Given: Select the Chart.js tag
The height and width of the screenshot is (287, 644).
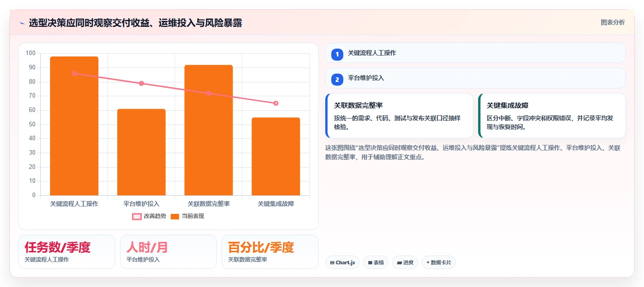Looking at the screenshot, I should pos(342,262).
